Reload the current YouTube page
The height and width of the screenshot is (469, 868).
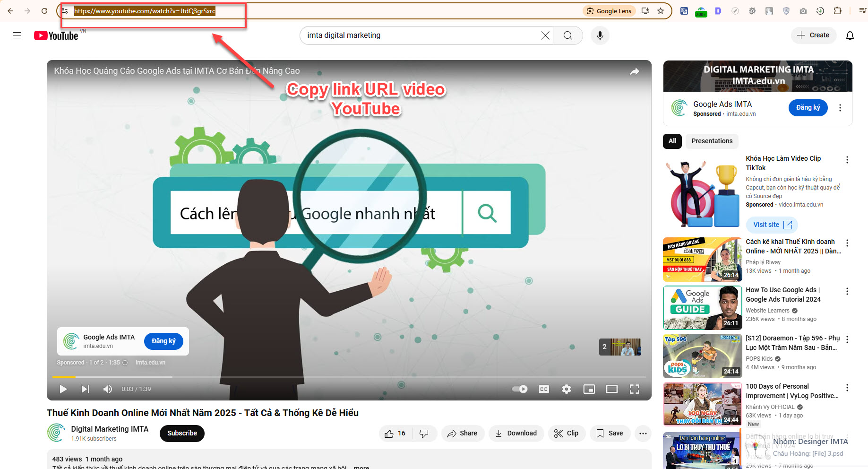44,11
